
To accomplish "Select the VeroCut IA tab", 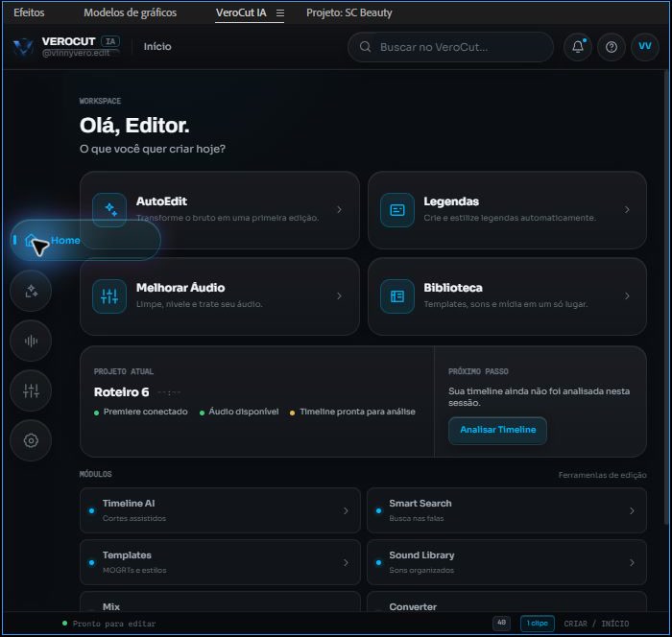I will point(241,12).
